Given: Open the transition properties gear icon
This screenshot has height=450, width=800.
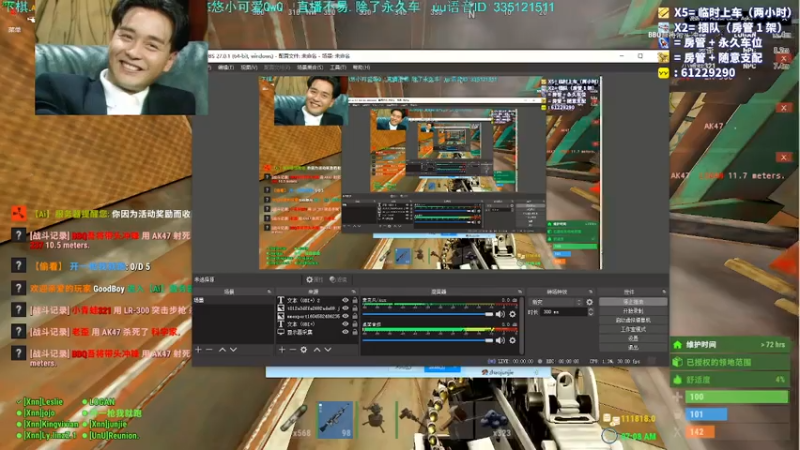Looking at the screenshot, I should coord(589,302).
